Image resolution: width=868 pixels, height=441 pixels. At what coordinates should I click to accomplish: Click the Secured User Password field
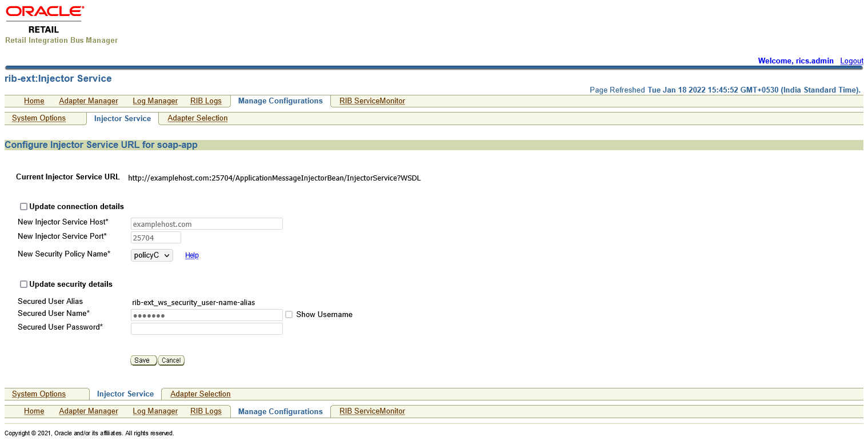(206, 328)
